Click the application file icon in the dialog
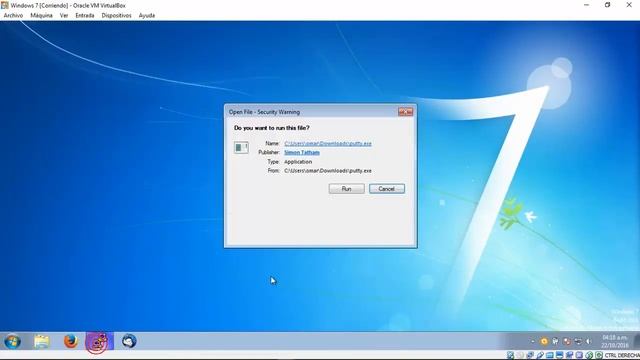 click(241, 147)
